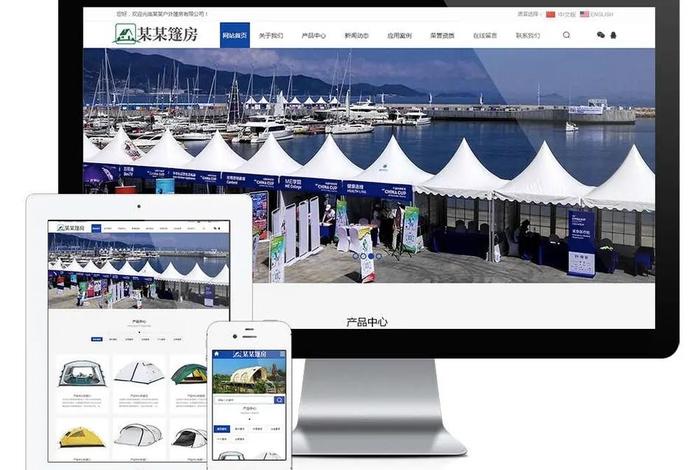Go to the 荣誉资质 page
700x470 pixels.
(x=442, y=35)
